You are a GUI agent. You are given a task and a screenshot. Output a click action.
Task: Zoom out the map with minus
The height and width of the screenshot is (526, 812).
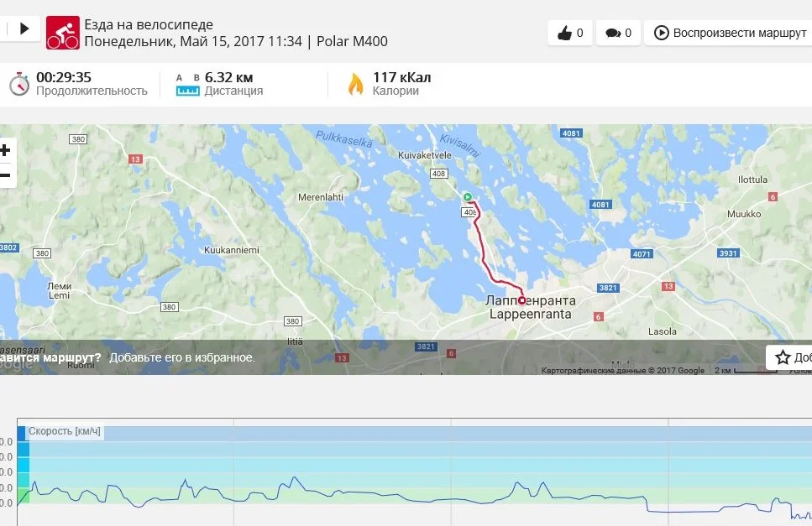tap(5, 175)
